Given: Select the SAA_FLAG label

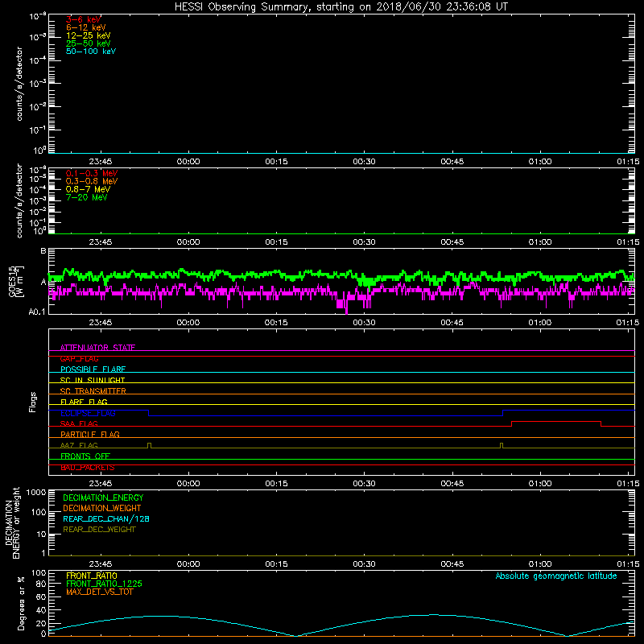Looking at the screenshot, I should click(79, 423).
